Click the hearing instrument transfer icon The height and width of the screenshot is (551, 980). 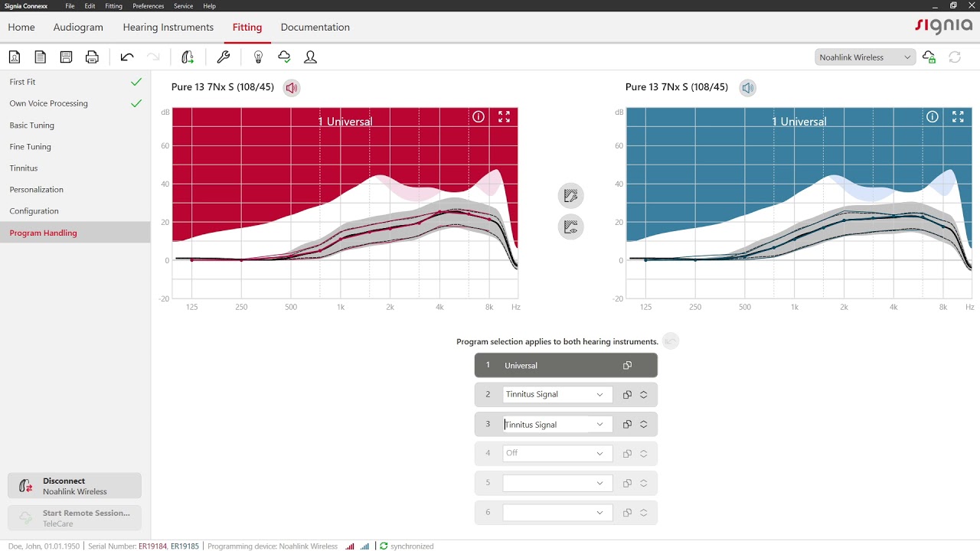pos(188,57)
